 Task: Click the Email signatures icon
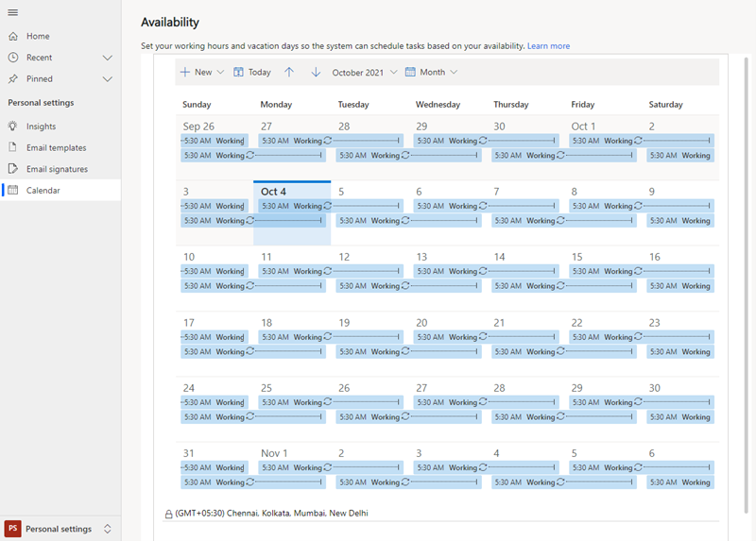pyautogui.click(x=13, y=169)
